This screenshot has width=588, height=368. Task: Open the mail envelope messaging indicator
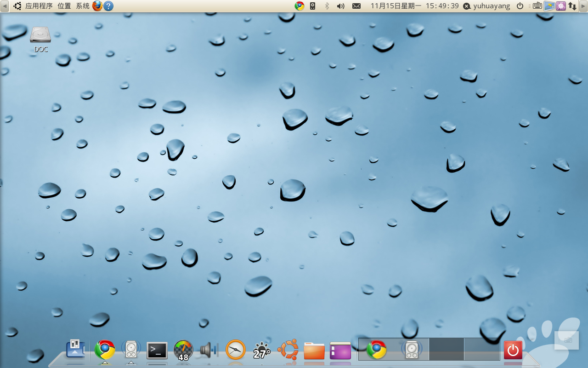pyautogui.click(x=356, y=6)
